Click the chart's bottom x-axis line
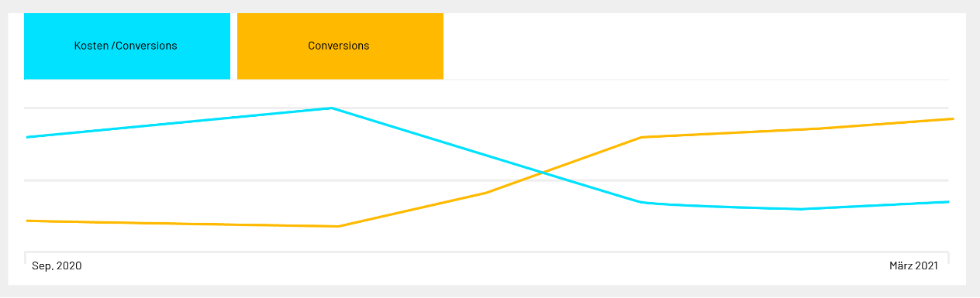The height and width of the screenshot is (298, 980). pyautogui.click(x=486, y=252)
